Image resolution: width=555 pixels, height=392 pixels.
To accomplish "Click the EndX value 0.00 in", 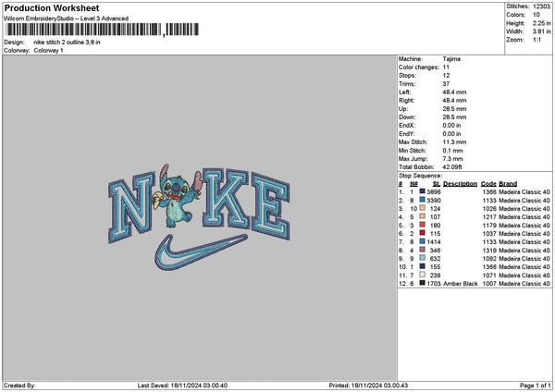I will (451, 126).
